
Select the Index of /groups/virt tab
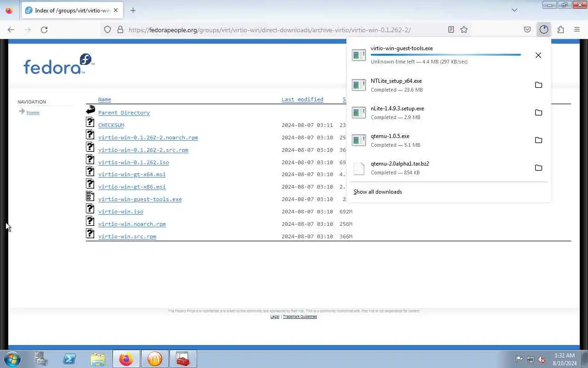point(73,10)
